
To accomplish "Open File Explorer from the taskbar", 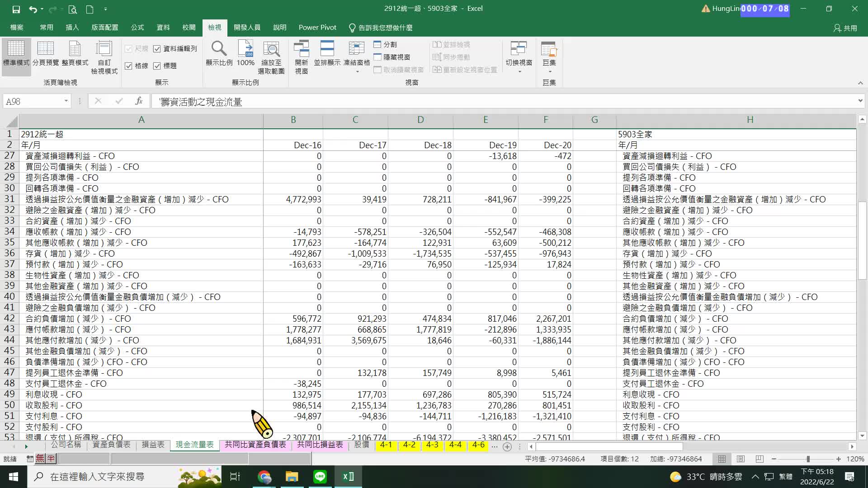I will click(292, 477).
